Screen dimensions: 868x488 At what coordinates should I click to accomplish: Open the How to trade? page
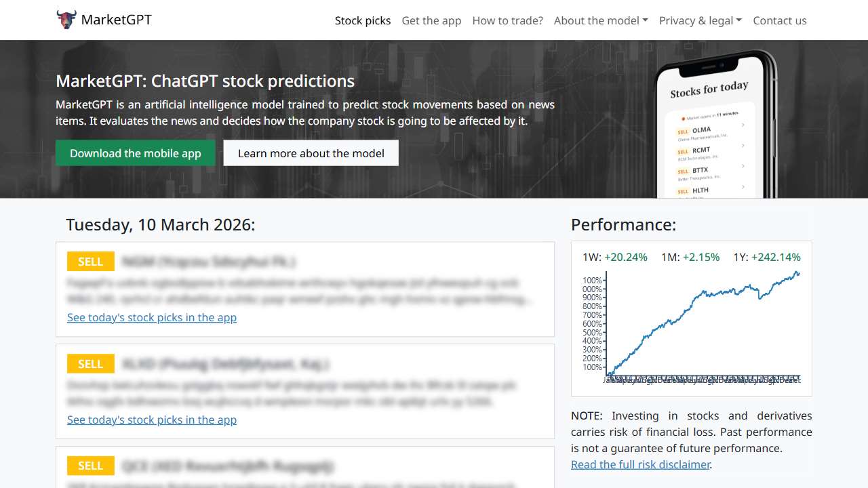(x=507, y=20)
